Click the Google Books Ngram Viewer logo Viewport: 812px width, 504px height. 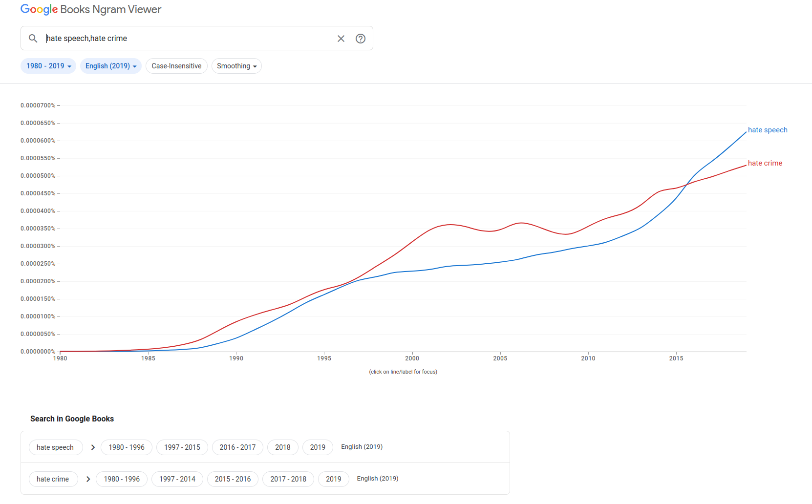91,9
